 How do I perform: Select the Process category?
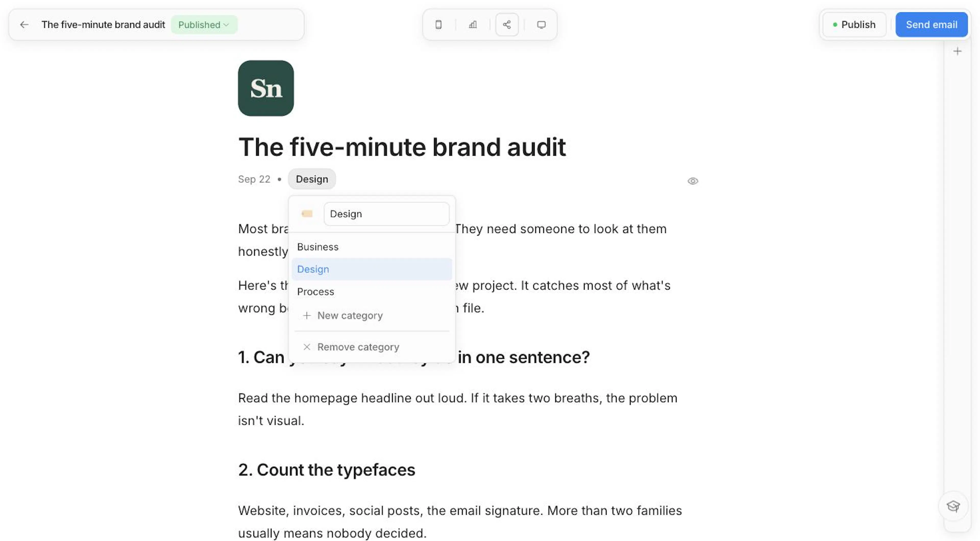click(372, 292)
